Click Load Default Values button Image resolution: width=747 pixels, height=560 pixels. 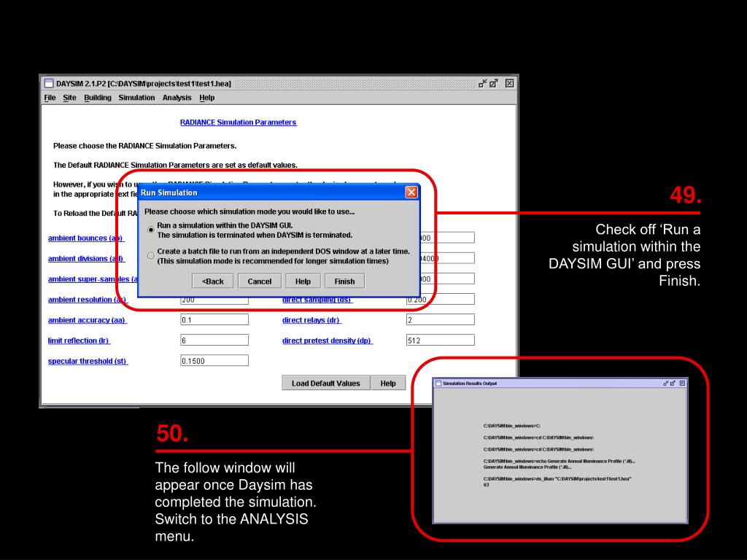click(x=326, y=384)
